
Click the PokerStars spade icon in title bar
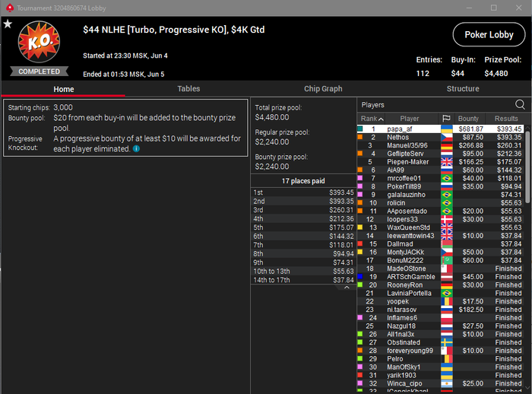coord(10,8)
